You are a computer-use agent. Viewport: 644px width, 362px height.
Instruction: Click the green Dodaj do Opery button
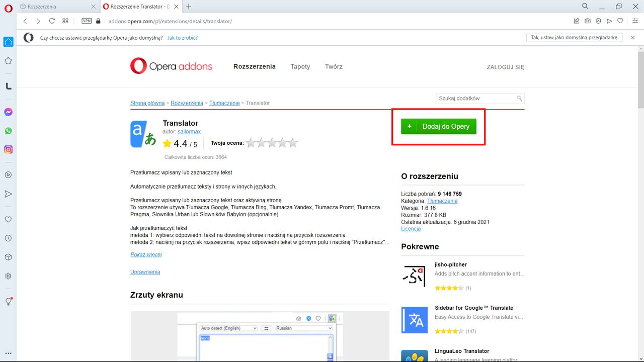pyautogui.click(x=438, y=126)
